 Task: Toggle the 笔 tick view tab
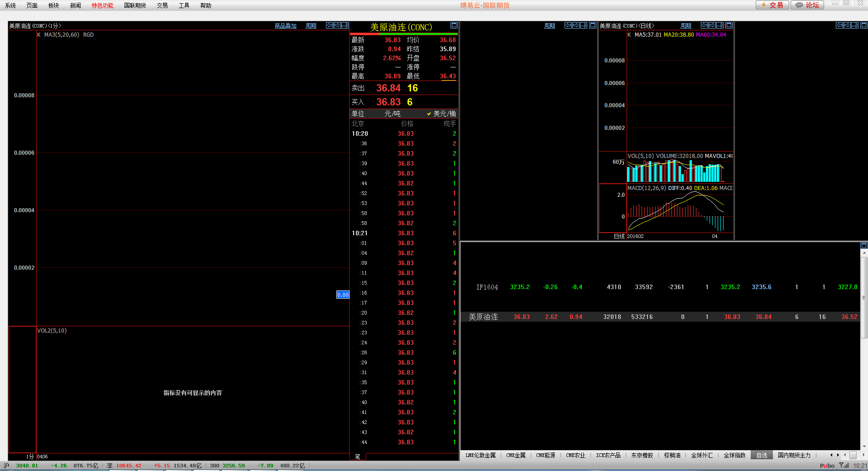[358, 457]
